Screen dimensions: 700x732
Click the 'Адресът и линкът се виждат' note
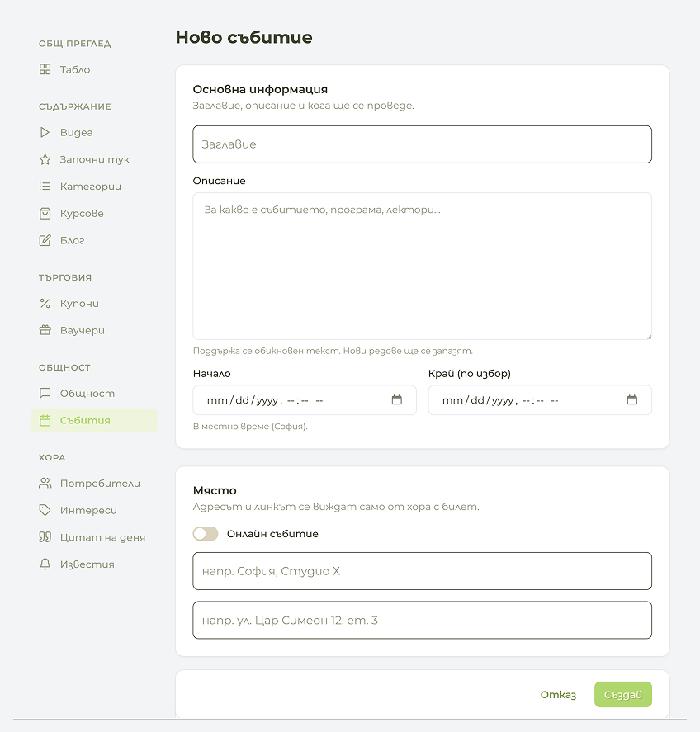(336, 507)
